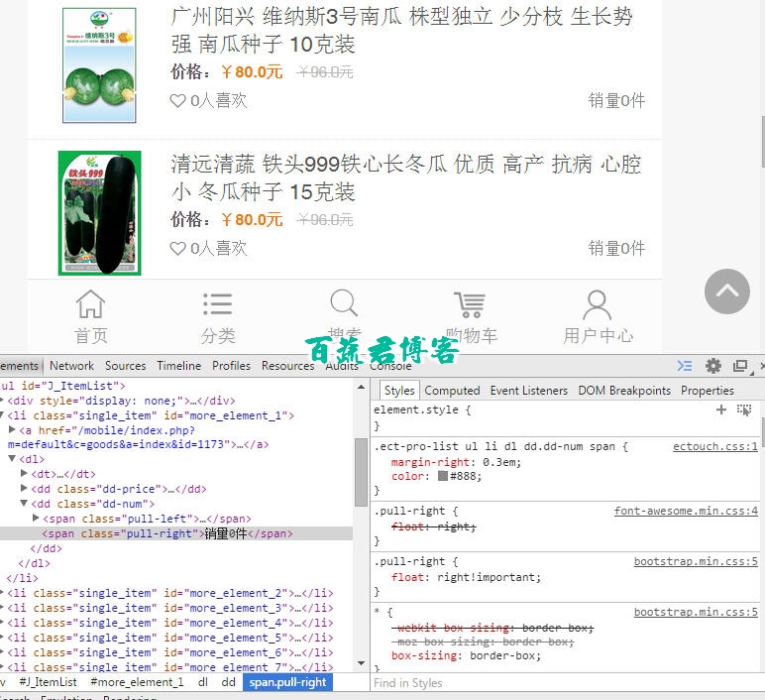Select the Event Listeners sidebar tab

(529, 391)
